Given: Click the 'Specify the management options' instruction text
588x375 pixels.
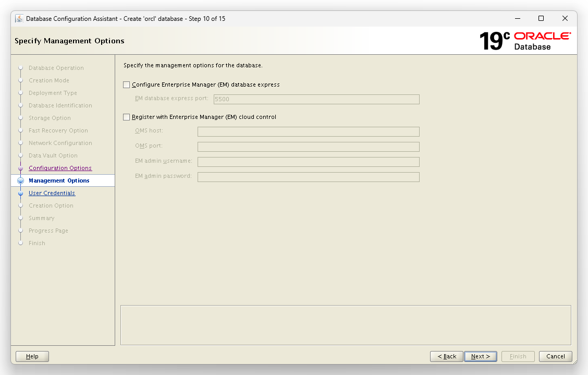Looking at the screenshot, I should (193, 65).
